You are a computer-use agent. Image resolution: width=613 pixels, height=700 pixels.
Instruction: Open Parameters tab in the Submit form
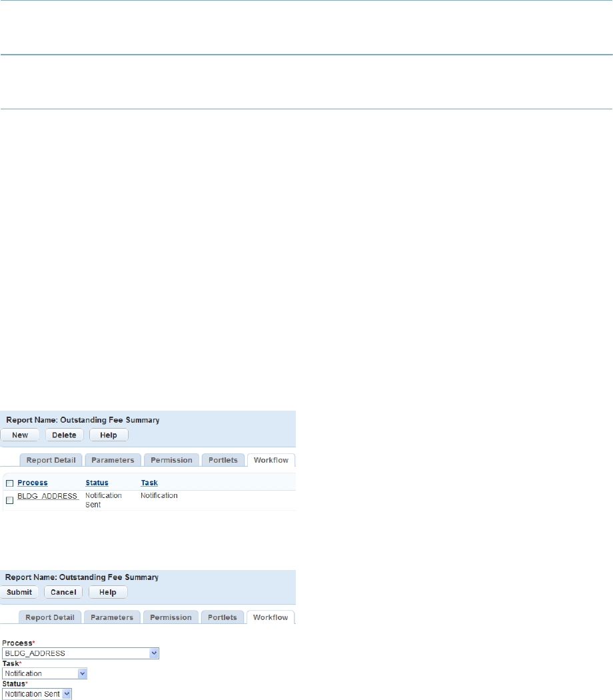pos(112,617)
